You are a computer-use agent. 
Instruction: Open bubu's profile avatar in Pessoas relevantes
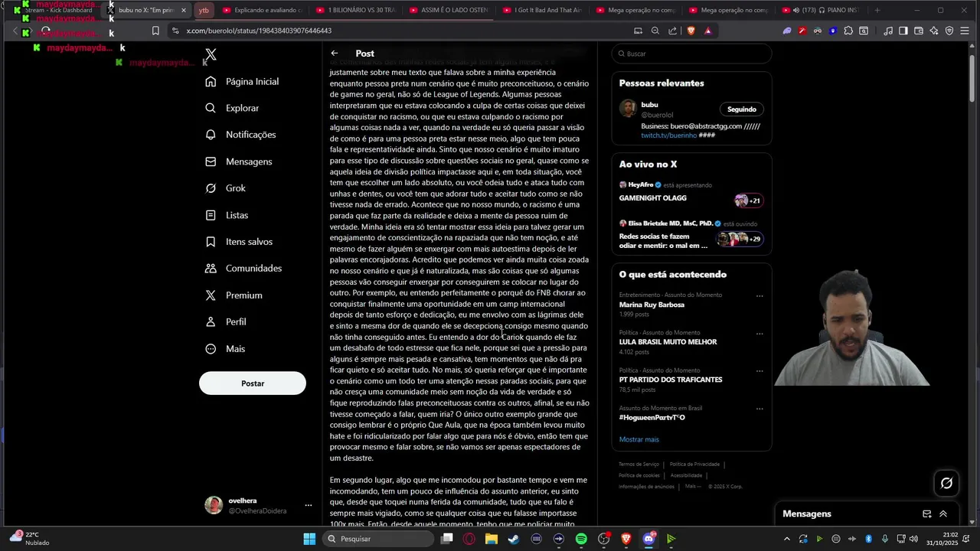point(629,109)
